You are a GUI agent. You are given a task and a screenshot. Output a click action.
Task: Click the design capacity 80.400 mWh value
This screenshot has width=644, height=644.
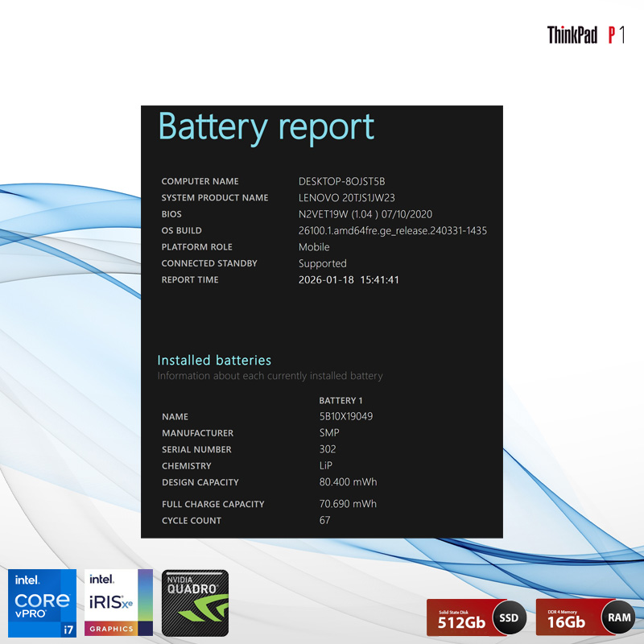click(348, 482)
